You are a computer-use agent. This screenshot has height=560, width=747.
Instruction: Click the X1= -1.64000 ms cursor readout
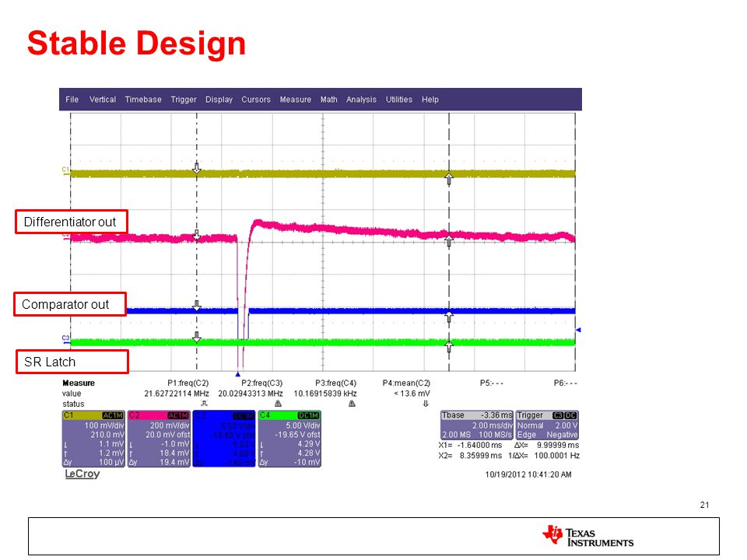tap(470, 445)
